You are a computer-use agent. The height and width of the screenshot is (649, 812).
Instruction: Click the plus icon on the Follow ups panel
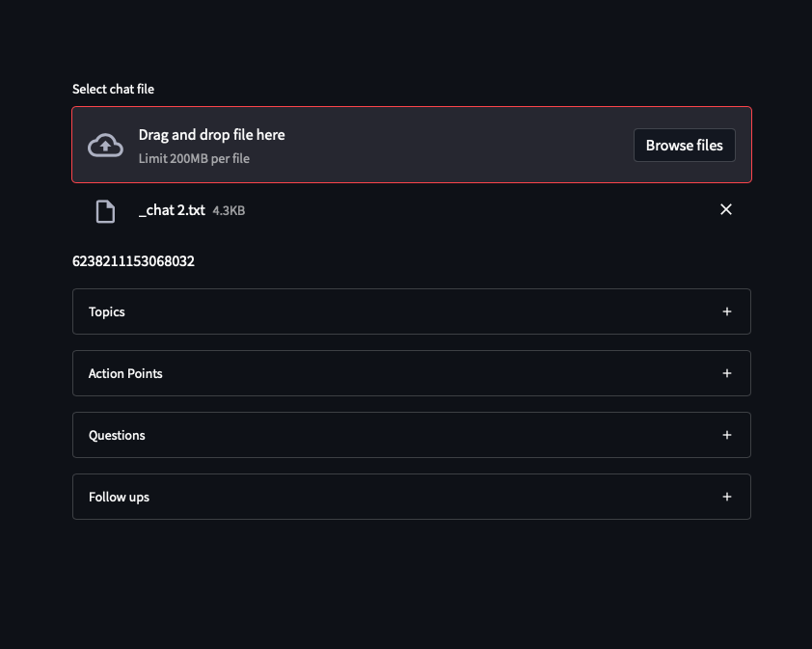click(727, 497)
